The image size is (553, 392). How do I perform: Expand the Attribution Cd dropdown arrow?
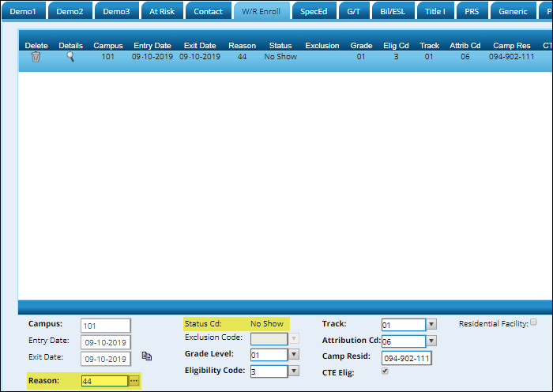pos(431,341)
